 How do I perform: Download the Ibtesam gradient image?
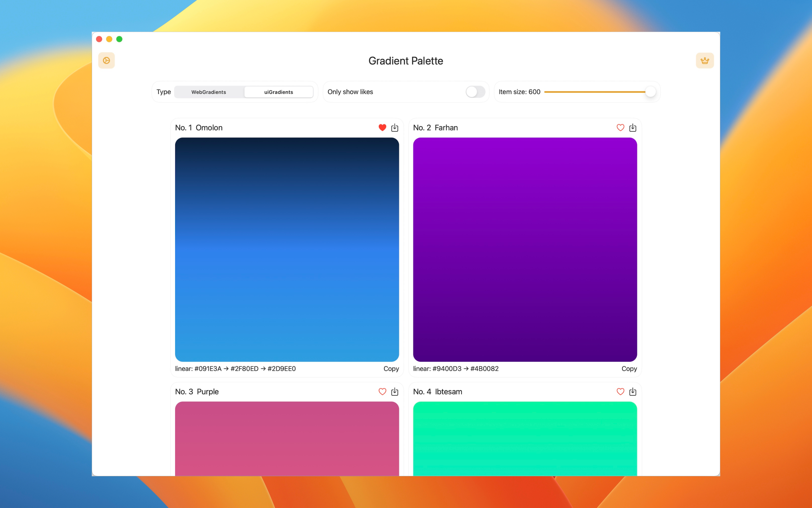[x=633, y=391]
